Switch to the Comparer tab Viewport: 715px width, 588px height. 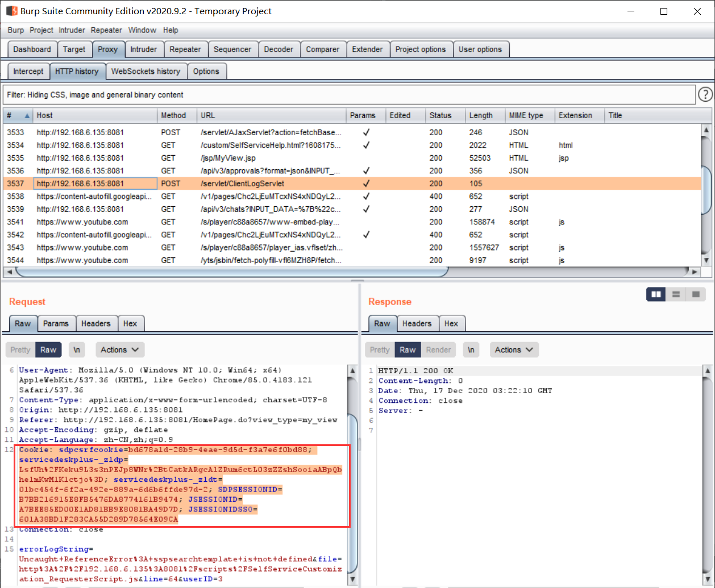[x=323, y=49]
